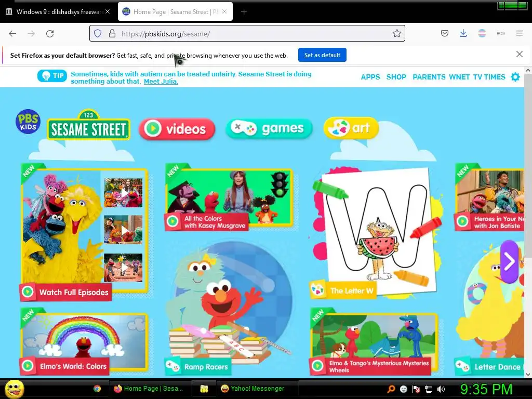Play Elmo's World: Colors video
532x399 pixels.
83,342
